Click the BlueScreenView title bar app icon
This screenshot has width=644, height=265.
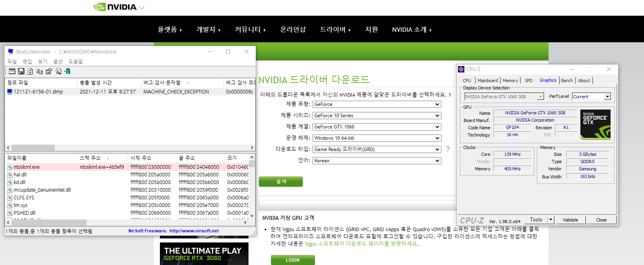(11, 52)
